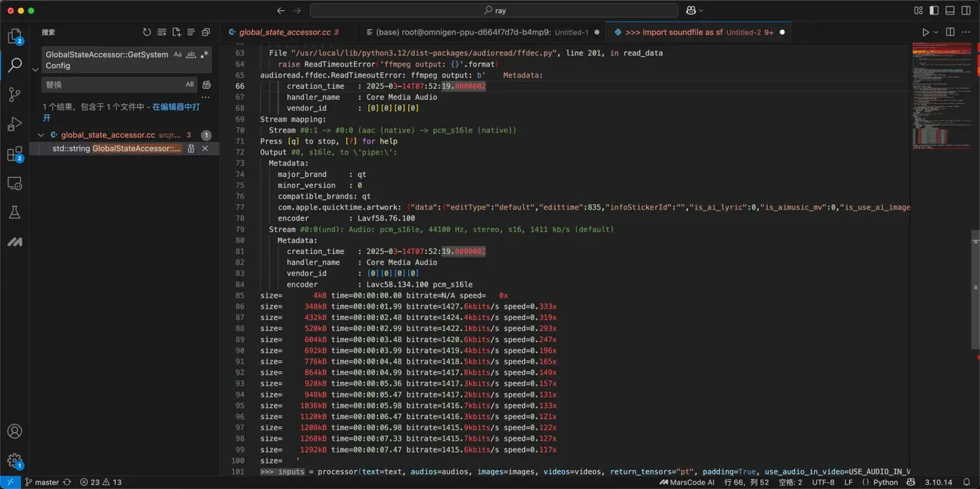Open Run and Debug view
The image size is (980, 489).
(15, 125)
